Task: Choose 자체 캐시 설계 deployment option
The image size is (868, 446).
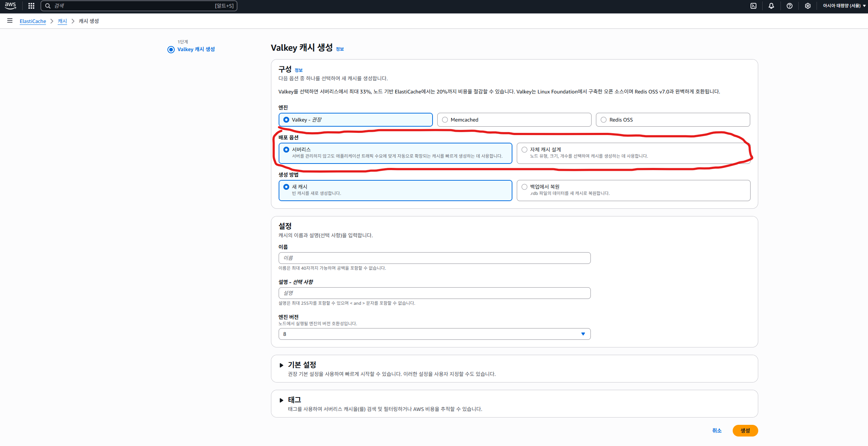Action: 524,150
